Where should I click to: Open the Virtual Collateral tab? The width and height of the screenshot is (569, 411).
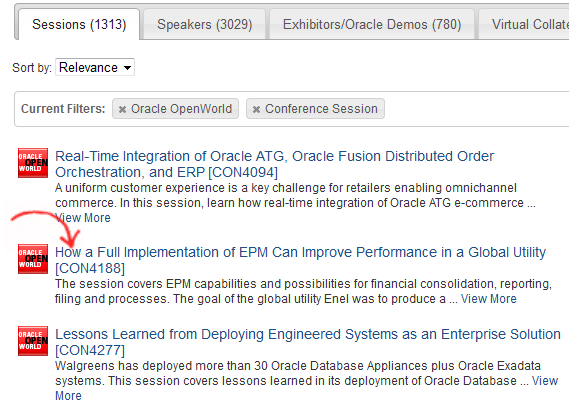524,24
